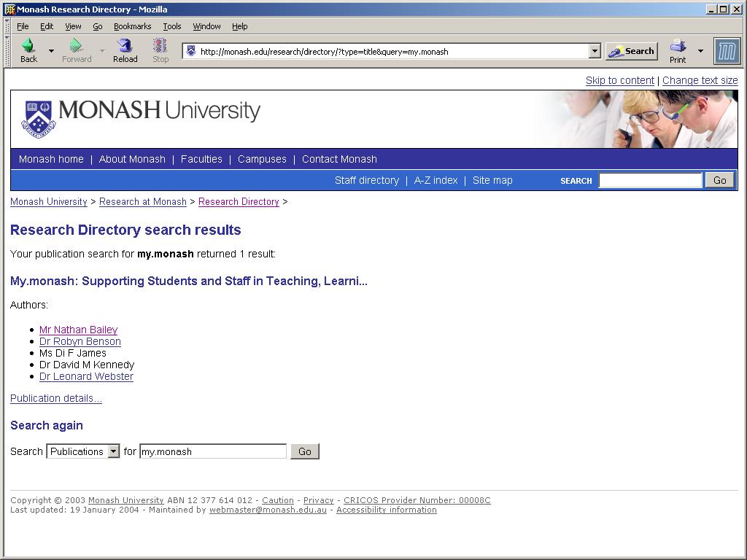
Task: Follow the Change text size link
Action: (700, 80)
